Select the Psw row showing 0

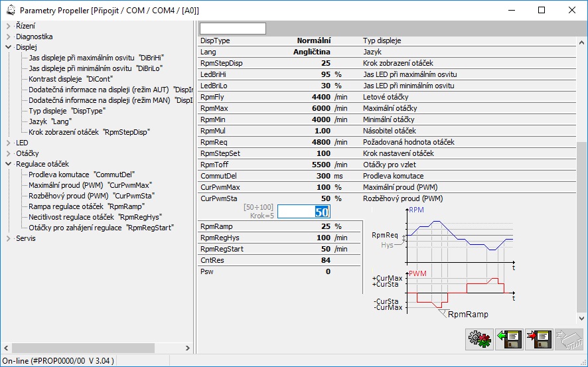click(x=279, y=271)
